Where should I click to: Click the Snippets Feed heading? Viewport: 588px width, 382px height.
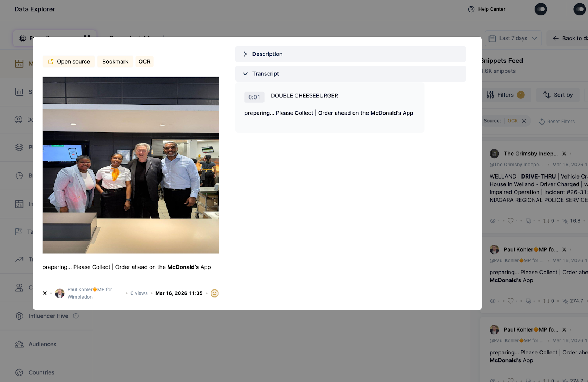tap(502, 61)
